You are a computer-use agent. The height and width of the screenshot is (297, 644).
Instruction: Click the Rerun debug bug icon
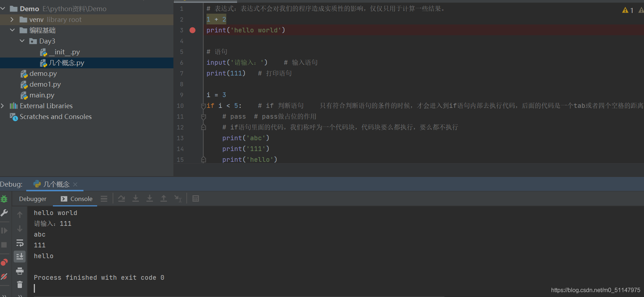click(x=4, y=199)
